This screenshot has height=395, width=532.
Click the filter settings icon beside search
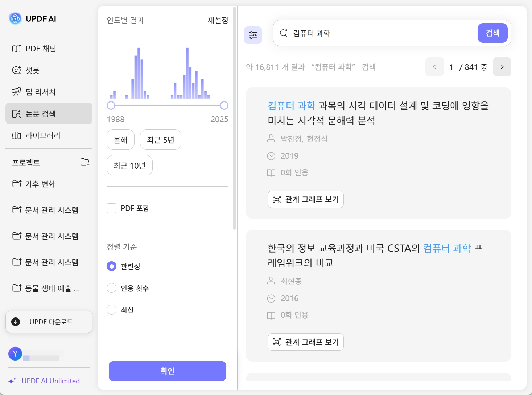[253, 35]
